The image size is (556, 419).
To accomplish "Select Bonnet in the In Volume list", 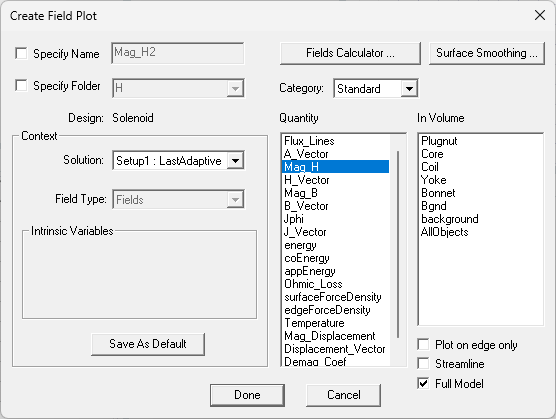I will click(x=480, y=193).
